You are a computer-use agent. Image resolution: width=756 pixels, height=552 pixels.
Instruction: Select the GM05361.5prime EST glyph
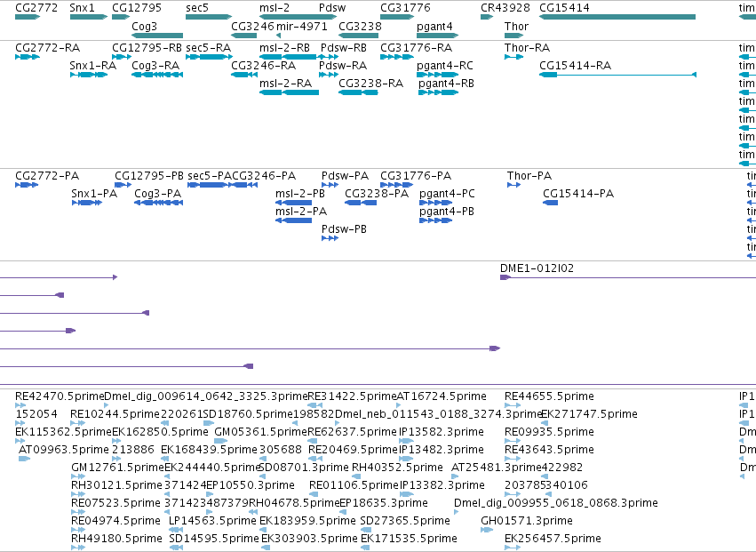coord(221,441)
